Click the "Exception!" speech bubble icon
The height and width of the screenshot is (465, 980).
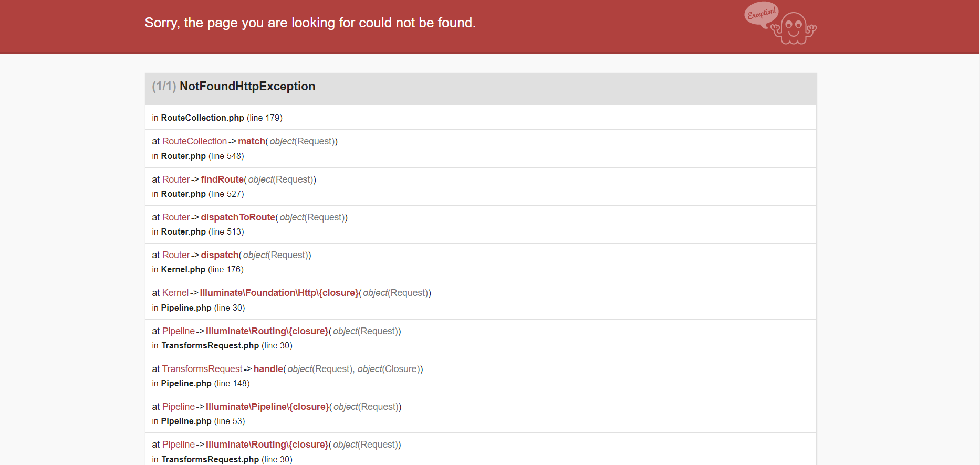[x=761, y=14]
